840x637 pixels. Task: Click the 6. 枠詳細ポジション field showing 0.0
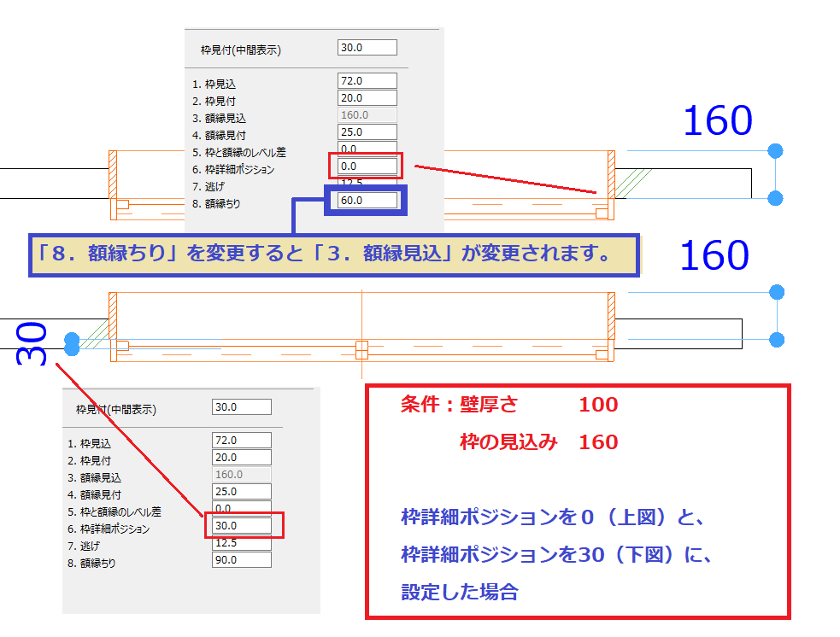367,166
